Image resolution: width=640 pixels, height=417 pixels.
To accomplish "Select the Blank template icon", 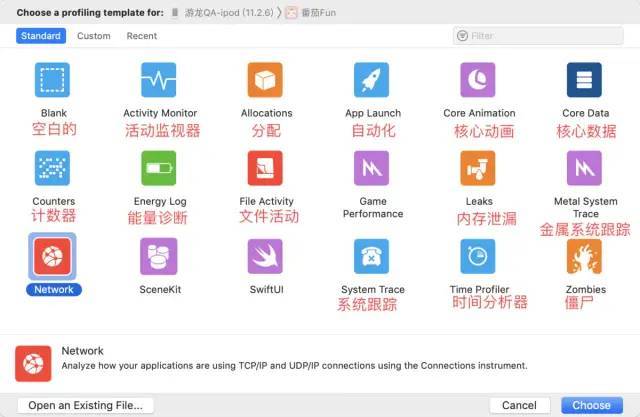I will pos(52,80).
